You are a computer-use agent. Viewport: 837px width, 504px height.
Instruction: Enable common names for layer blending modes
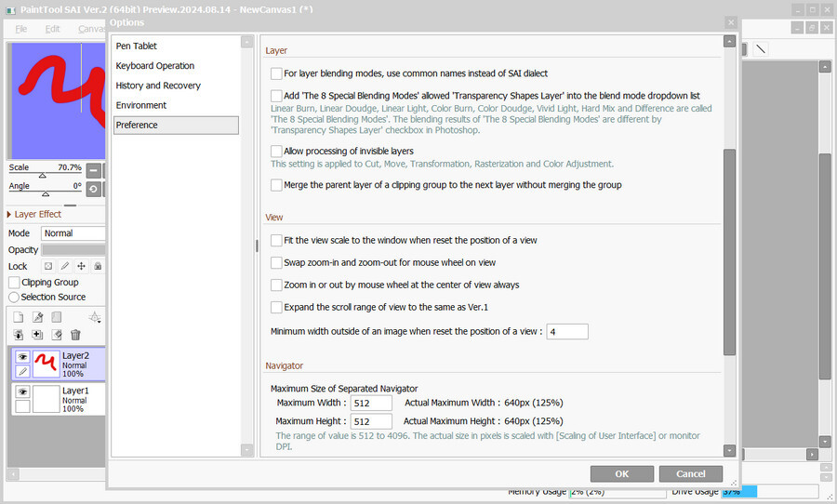pos(276,73)
